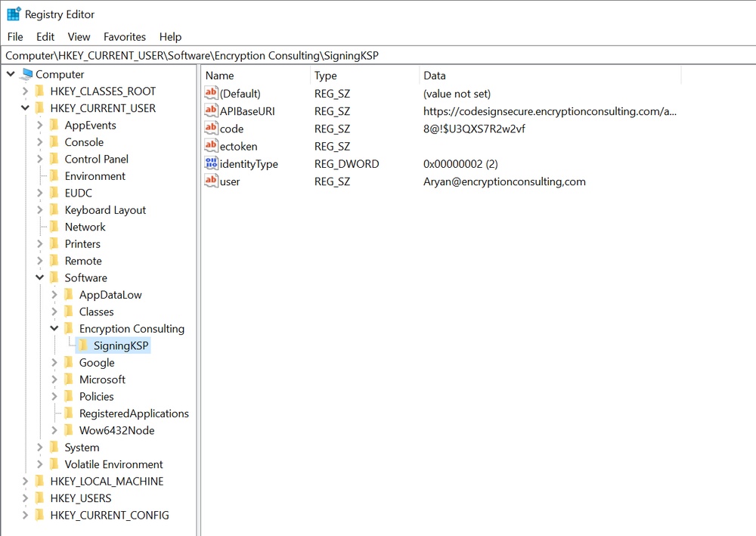Select the Encryption Consulting key
The image size is (756, 536).
click(132, 329)
